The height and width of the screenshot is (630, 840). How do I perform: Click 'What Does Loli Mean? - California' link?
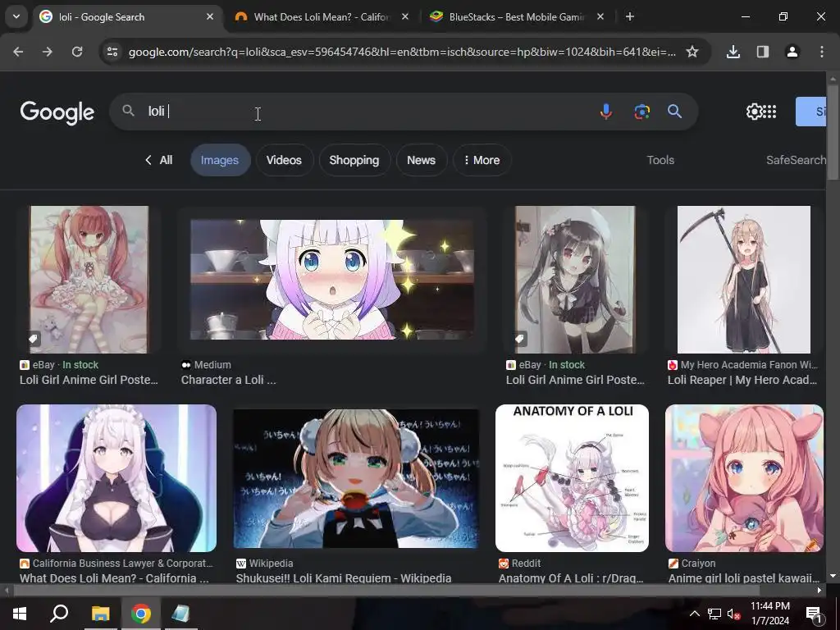(114, 578)
